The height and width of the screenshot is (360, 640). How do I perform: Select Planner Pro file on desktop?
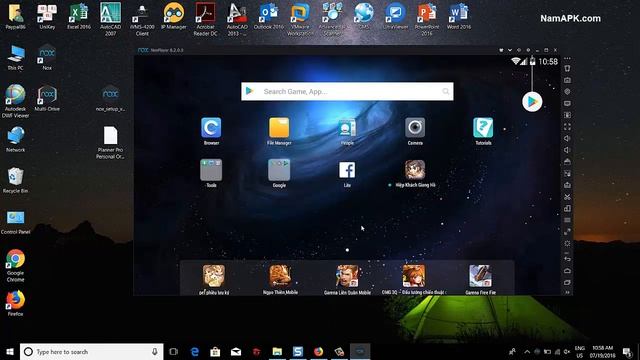pos(110,142)
